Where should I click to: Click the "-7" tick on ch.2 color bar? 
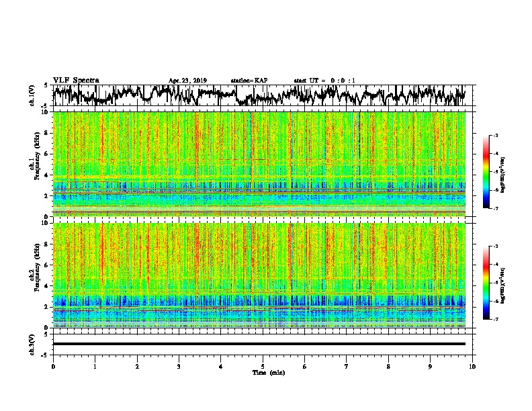[x=495, y=319]
